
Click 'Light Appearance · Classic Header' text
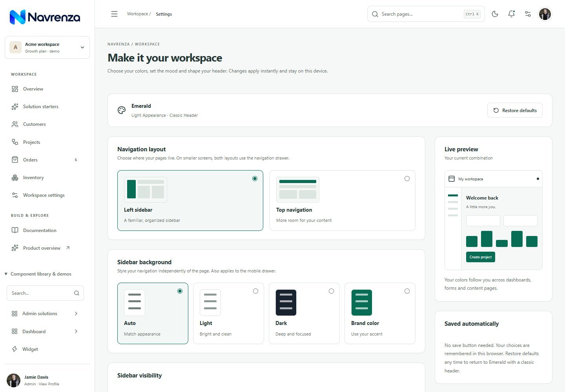[165, 115]
